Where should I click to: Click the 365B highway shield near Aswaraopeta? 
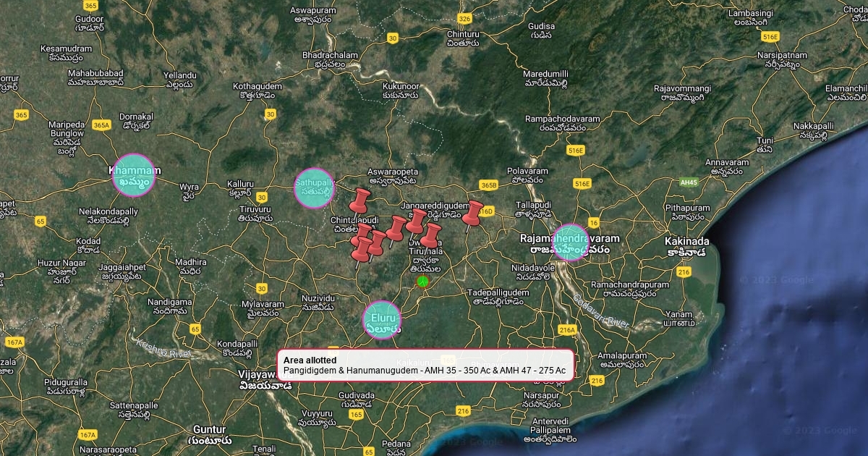[488, 185]
